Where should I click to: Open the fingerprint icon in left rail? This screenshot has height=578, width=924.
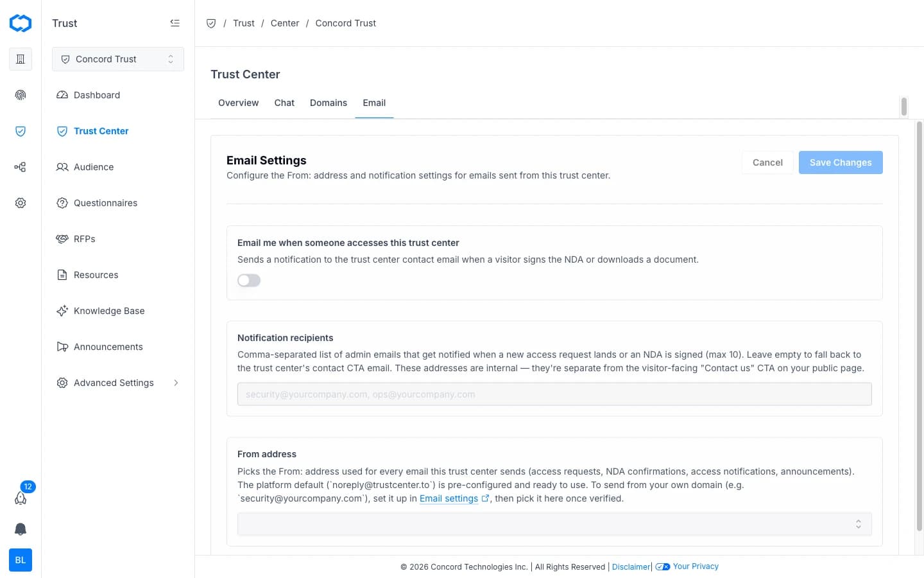[21, 95]
